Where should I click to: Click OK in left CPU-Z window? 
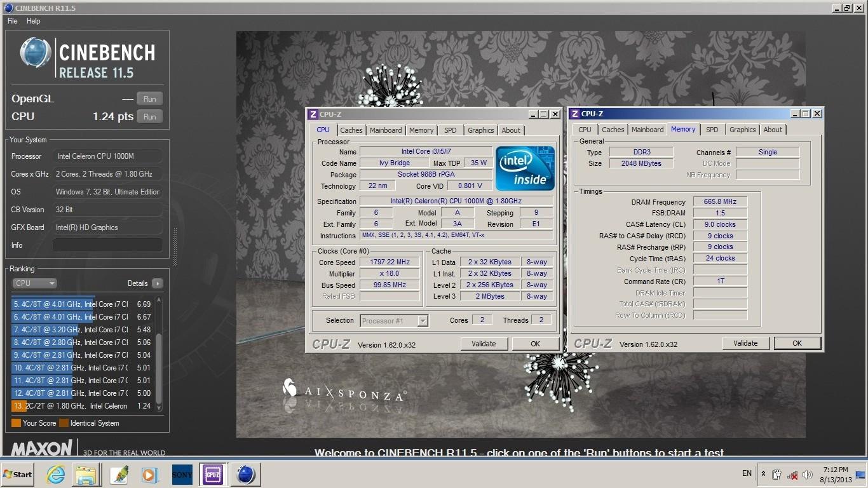coord(535,344)
